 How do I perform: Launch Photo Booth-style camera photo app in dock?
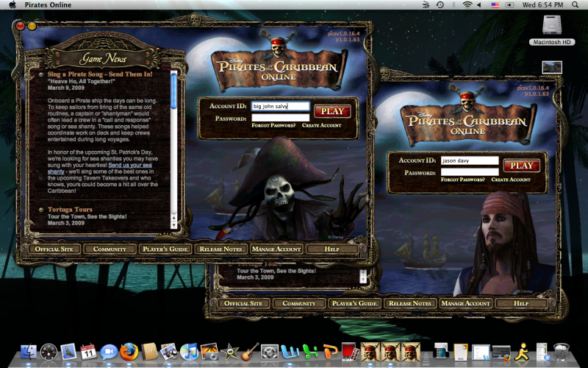tap(209, 353)
